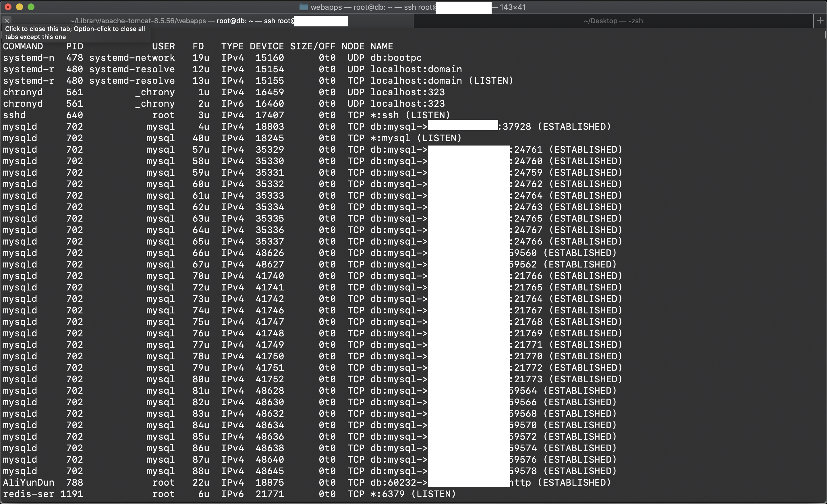Click the SIZE/OFF column header
This screenshot has width=827, height=504.
click(x=313, y=46)
